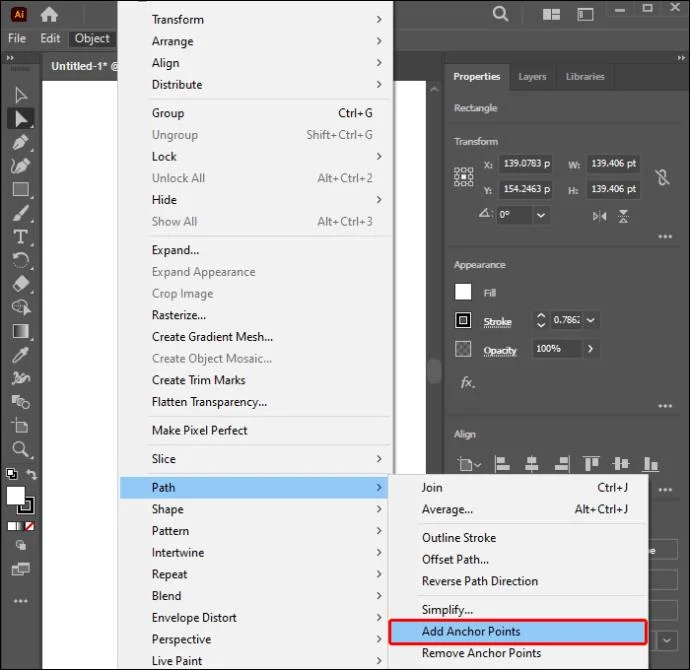Select the Gradient tool
Screen dimensions: 690x670
[x=20, y=331]
